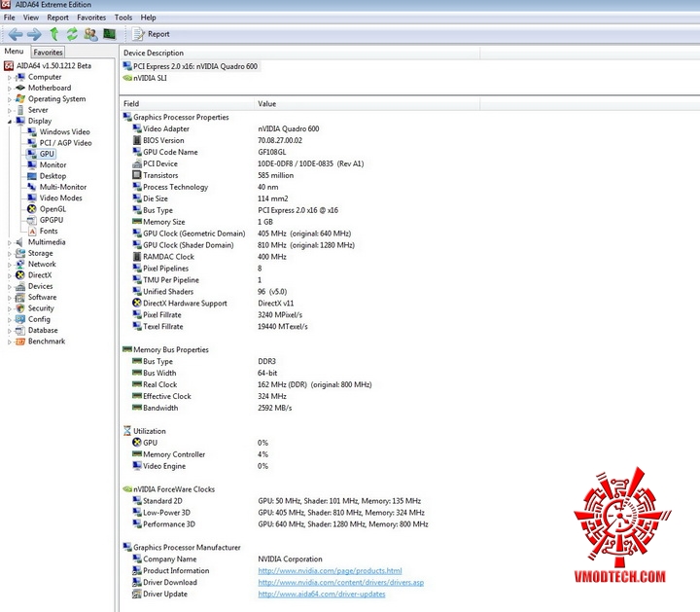Click the green monitor diagnostics toolbar icon

pyautogui.click(x=109, y=34)
